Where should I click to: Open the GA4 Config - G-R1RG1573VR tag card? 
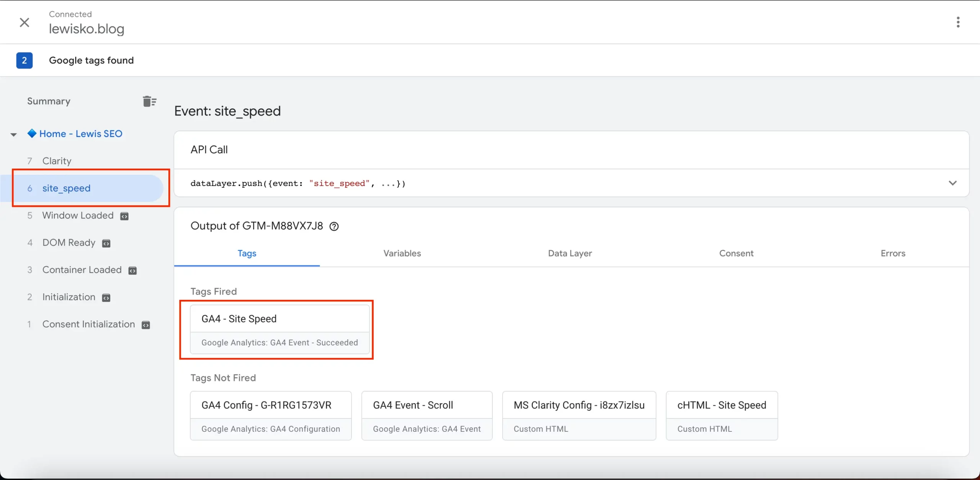271,416
